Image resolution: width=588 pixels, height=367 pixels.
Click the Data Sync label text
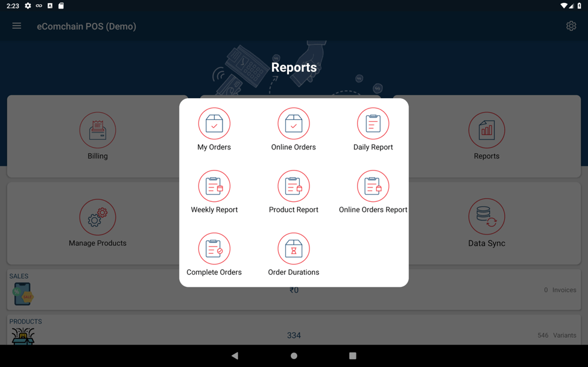tap(487, 243)
